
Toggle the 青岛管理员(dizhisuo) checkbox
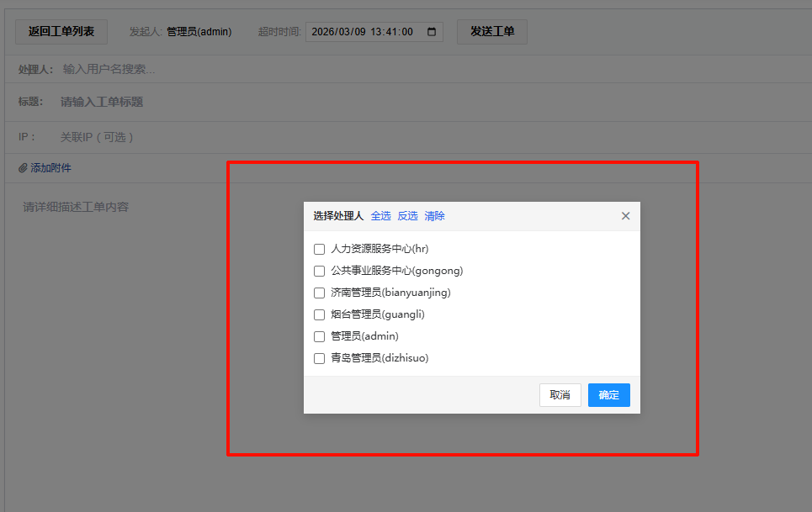coord(319,358)
